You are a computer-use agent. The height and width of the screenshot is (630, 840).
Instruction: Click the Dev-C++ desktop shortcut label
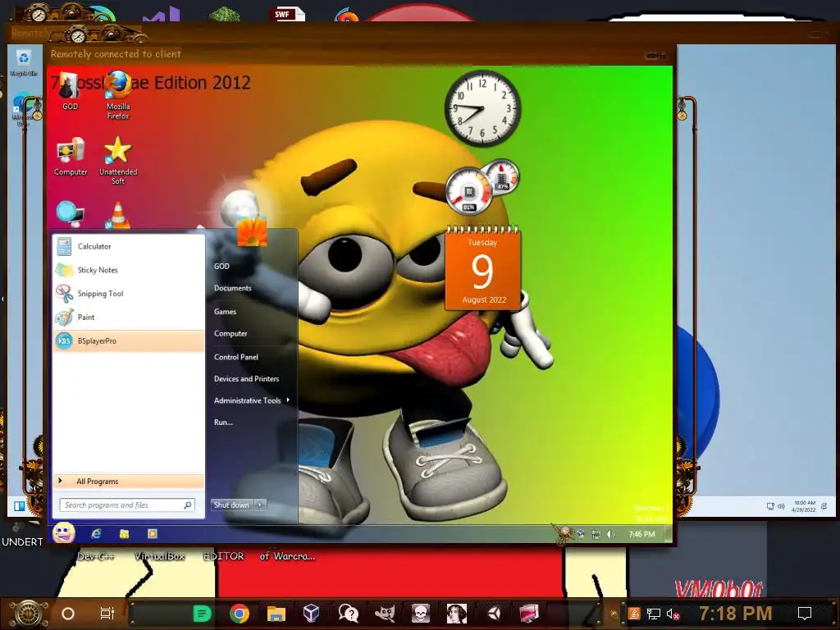[95, 557]
